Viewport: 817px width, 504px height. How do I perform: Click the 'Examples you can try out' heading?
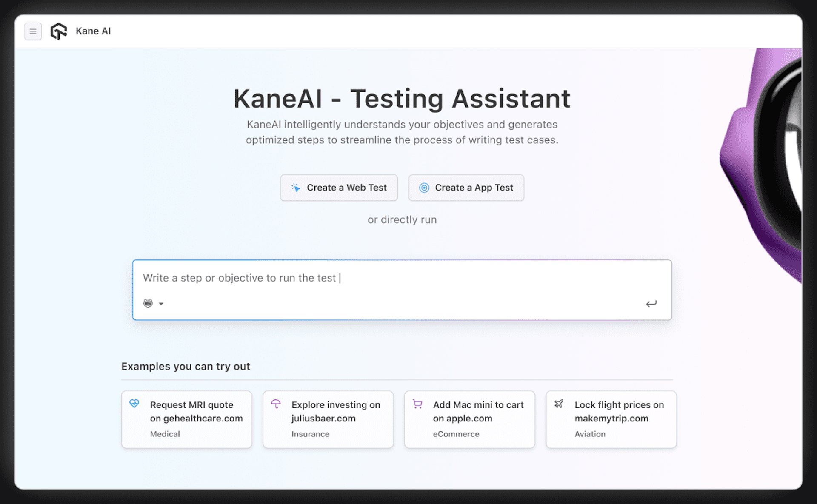coord(186,367)
